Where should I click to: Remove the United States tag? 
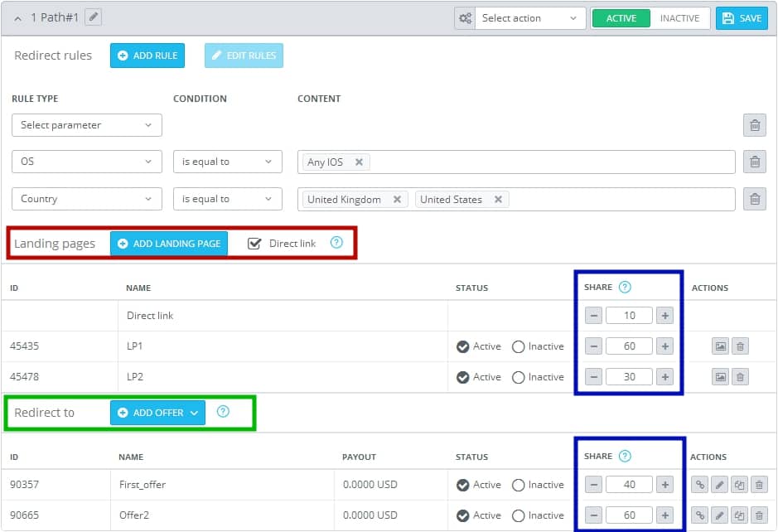[x=498, y=199]
